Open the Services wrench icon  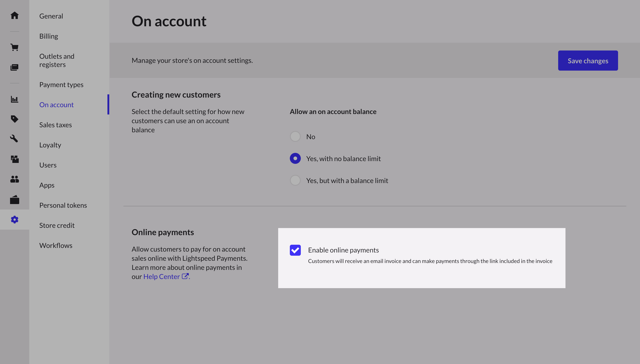coord(14,138)
